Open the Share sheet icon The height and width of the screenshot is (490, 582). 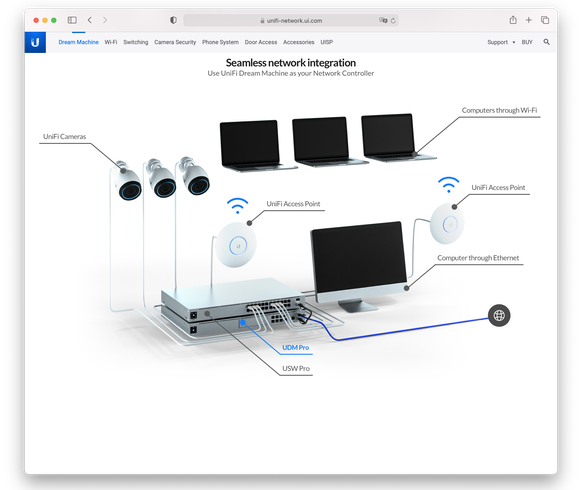click(x=513, y=20)
